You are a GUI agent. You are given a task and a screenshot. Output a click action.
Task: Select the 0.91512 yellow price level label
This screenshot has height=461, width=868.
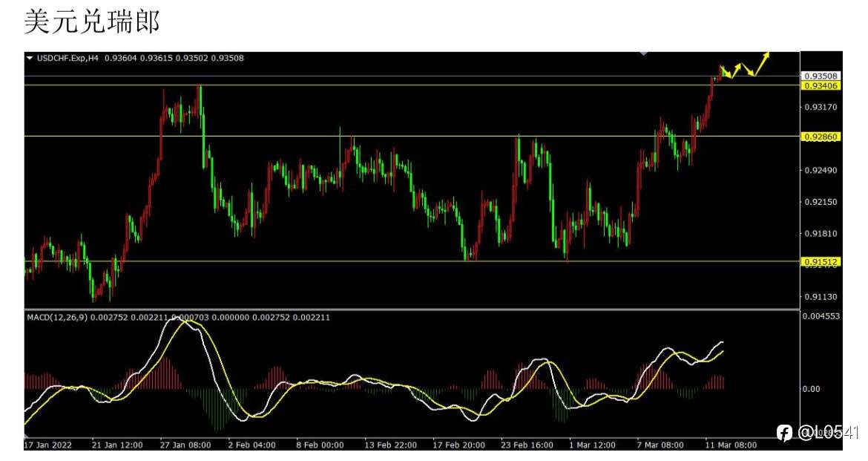821,261
